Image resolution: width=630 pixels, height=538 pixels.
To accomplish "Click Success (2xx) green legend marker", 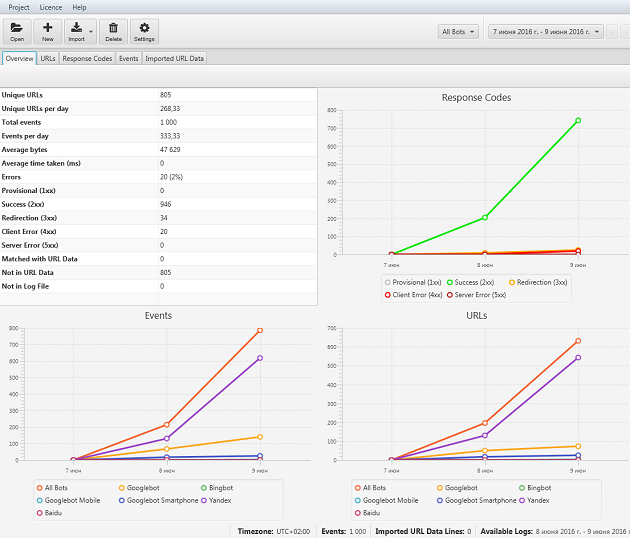I will click(x=450, y=282).
